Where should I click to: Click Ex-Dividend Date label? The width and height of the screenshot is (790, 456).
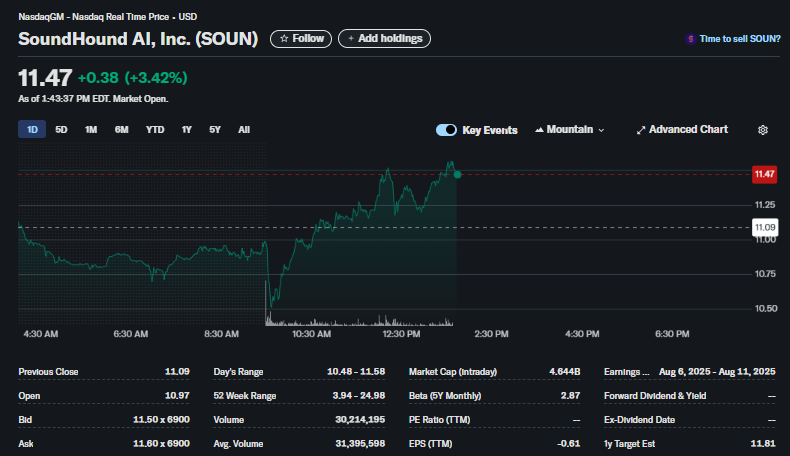point(639,420)
